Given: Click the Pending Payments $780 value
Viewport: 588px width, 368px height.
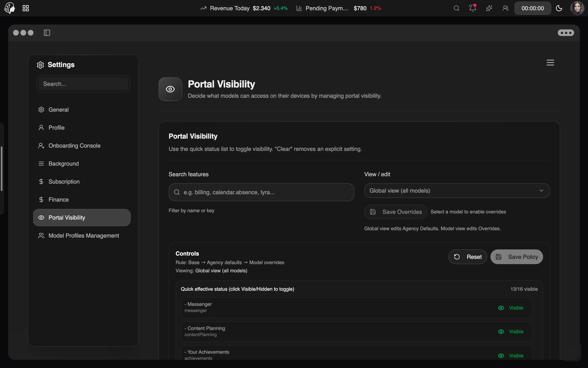Looking at the screenshot, I should (x=360, y=8).
